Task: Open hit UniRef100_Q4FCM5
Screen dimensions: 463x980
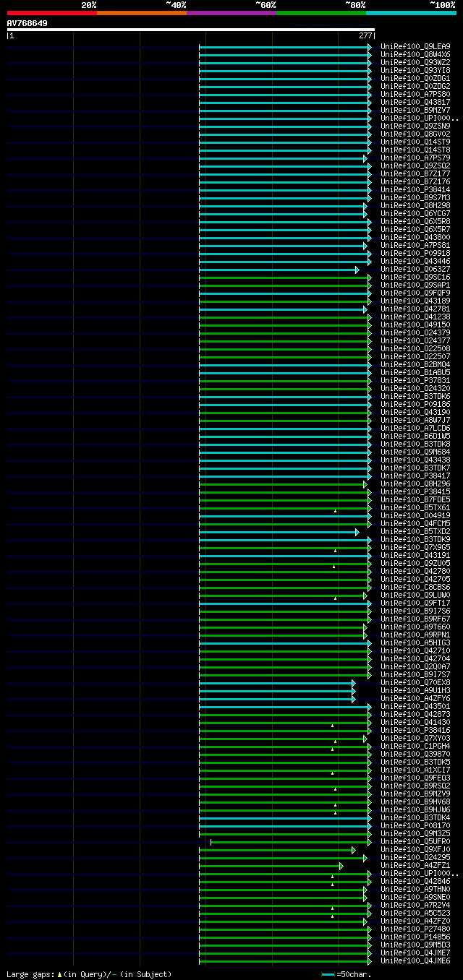Action: pyautogui.click(x=415, y=524)
